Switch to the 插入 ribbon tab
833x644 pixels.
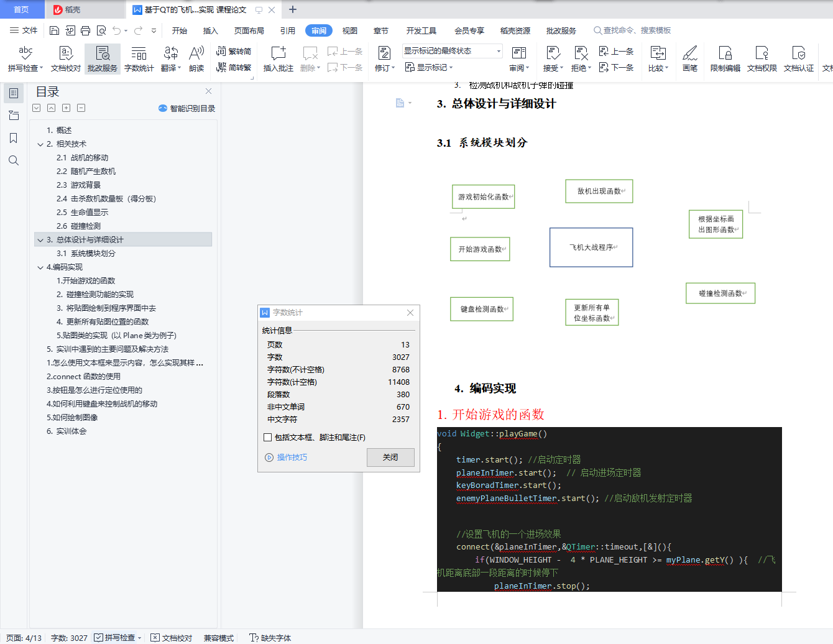pos(211,30)
